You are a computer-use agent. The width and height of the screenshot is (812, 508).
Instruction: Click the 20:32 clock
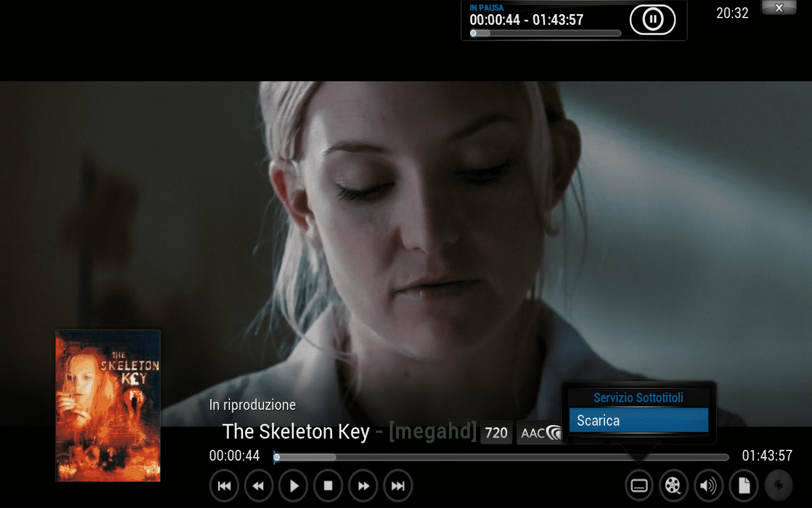point(732,13)
